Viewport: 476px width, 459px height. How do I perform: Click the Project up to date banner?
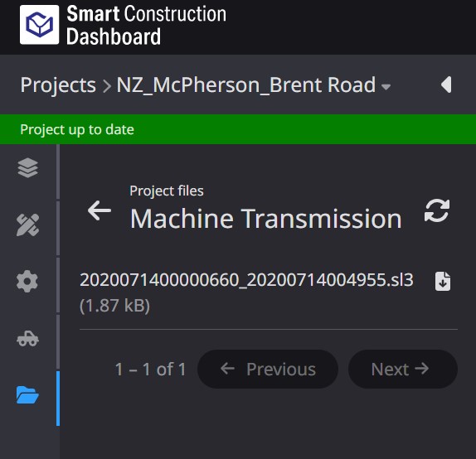238,129
